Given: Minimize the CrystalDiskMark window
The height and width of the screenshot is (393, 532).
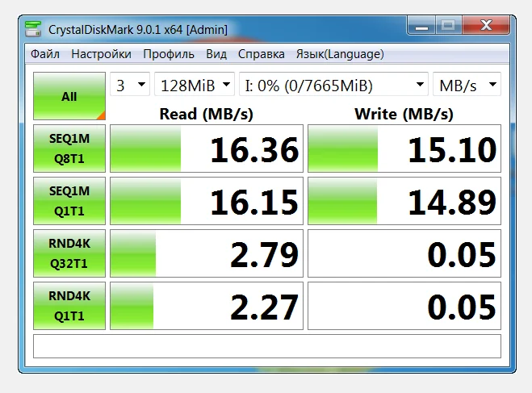Looking at the screenshot, I should tap(421, 26).
